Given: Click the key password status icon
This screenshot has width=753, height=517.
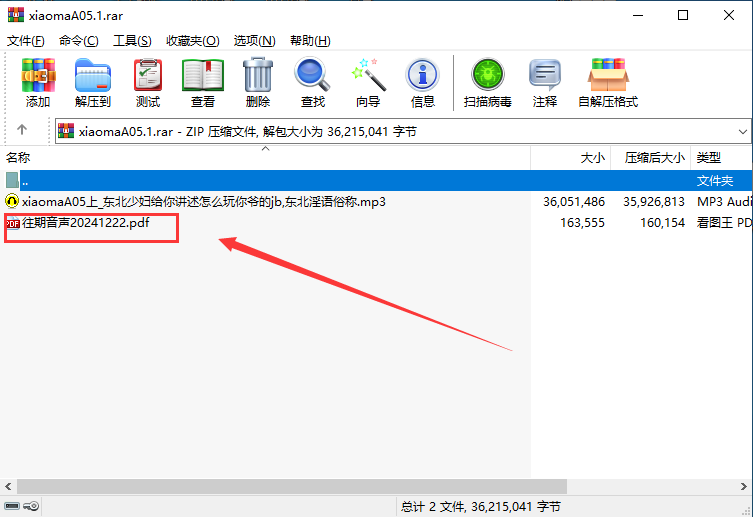Looking at the screenshot, I should tap(31, 506).
